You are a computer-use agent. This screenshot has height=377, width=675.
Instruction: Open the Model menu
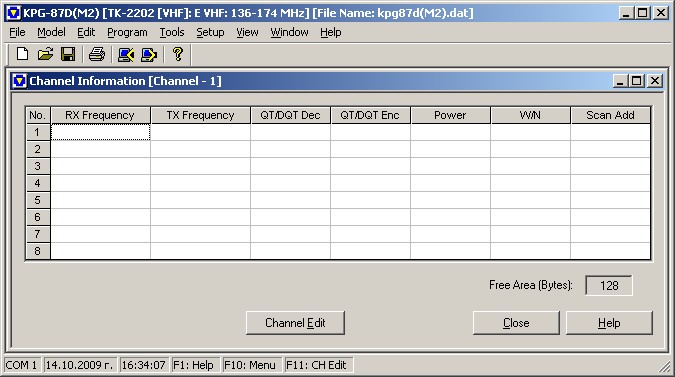(x=51, y=32)
